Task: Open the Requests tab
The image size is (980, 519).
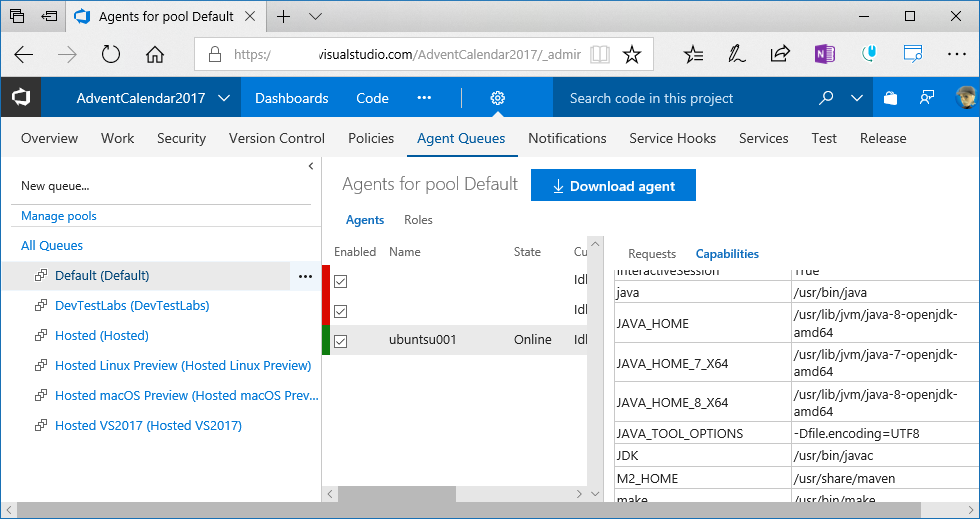Action: (652, 254)
